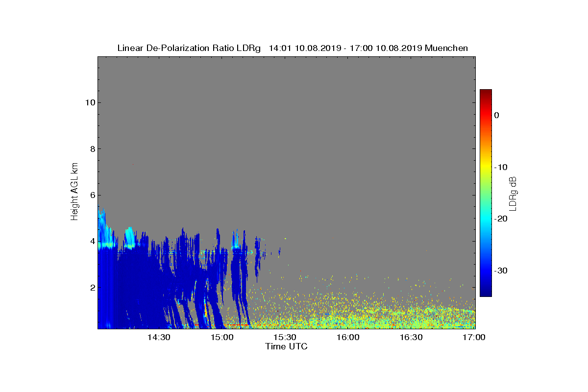The width and height of the screenshot is (588, 392).
Task: Click the colorbar tick label -20
Action: [500, 219]
